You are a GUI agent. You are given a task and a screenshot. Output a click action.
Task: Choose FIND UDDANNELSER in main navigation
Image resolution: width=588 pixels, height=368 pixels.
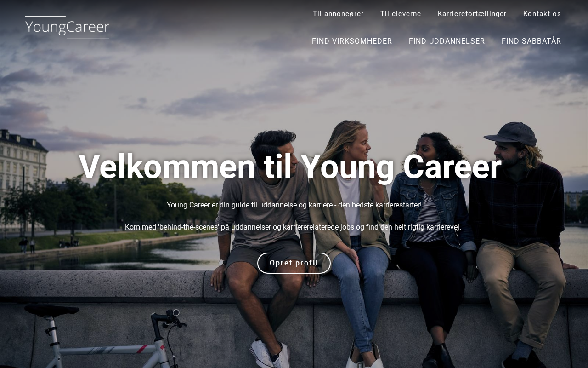coord(447,41)
